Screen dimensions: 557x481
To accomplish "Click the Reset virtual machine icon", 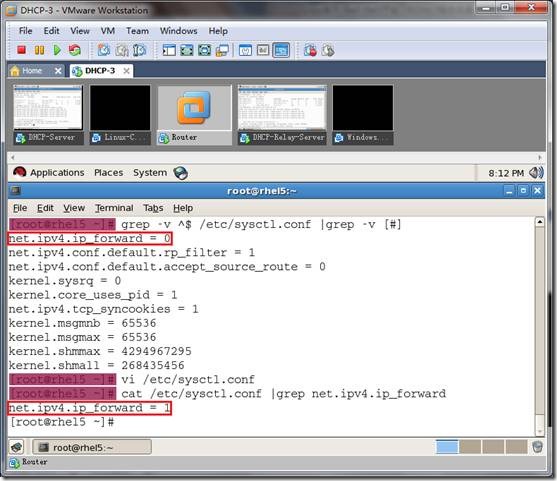I will coord(75,50).
